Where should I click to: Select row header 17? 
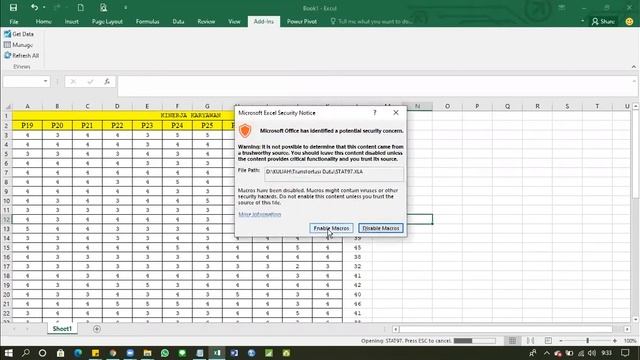(7, 266)
